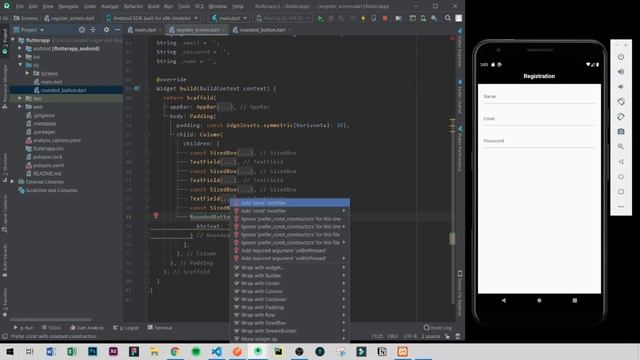Viewport: 640px width, 360px height.
Task: Choose Wrap with Row
Action: pyautogui.click(x=290, y=315)
